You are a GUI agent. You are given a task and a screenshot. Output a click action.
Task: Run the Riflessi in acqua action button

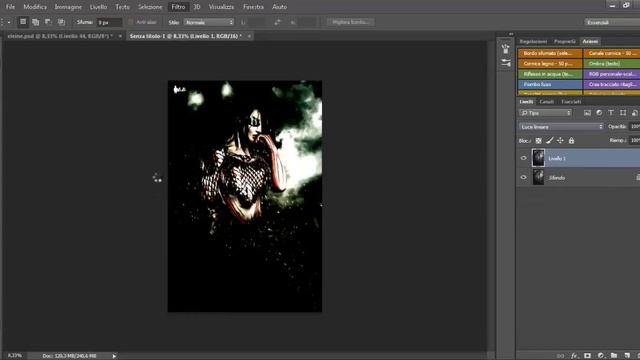(550, 74)
